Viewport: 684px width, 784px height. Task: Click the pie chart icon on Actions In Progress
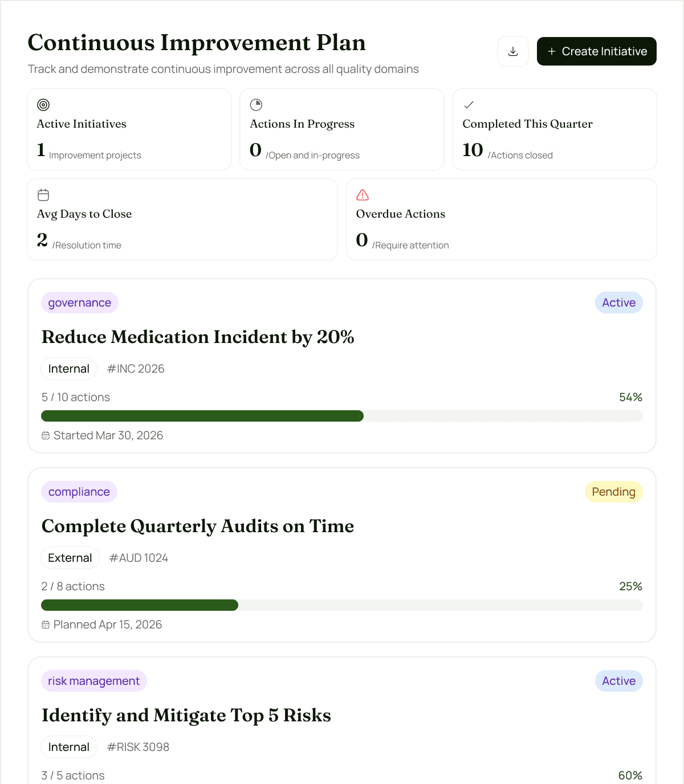coord(256,105)
